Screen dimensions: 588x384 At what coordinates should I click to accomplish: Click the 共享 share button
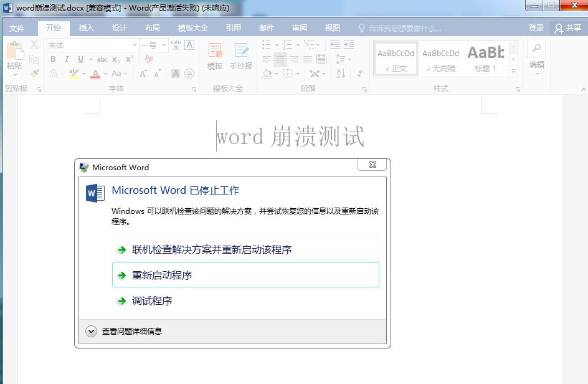click(568, 28)
